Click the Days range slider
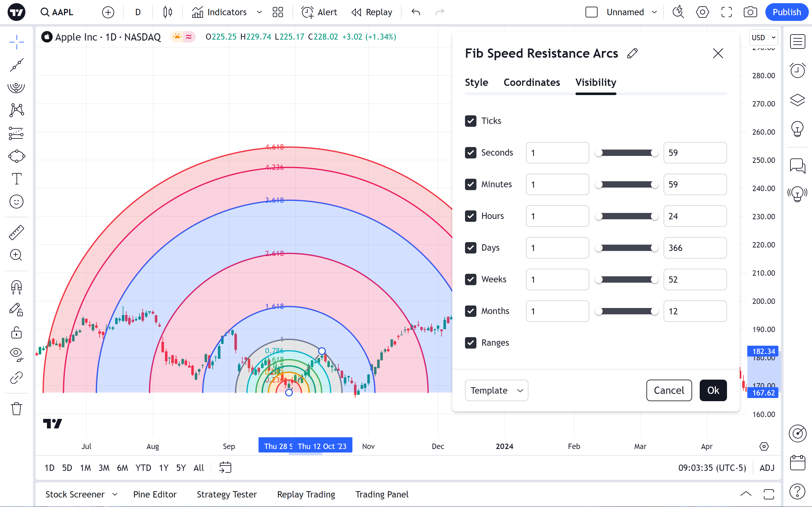812x507 pixels. [x=626, y=248]
